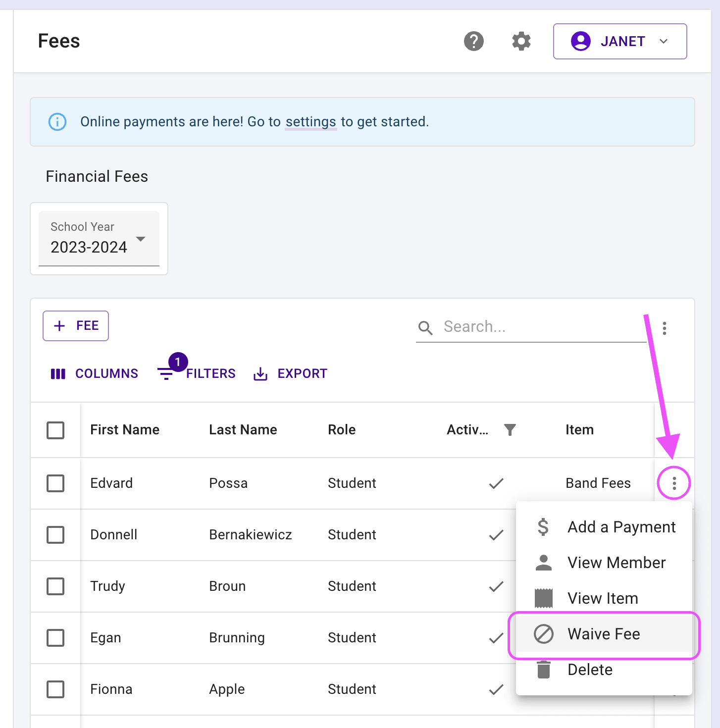
Task: Open the row actions menu for Edvard Possa
Action: (x=674, y=483)
